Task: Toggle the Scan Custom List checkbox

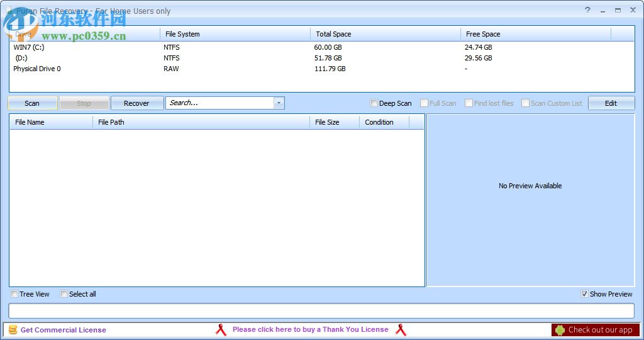Action: click(x=525, y=103)
